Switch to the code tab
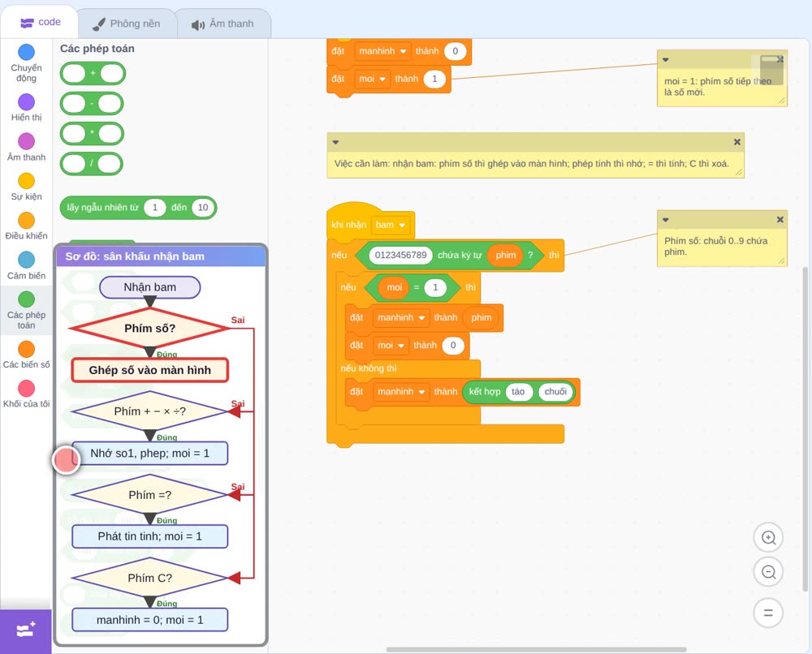 [x=40, y=22]
